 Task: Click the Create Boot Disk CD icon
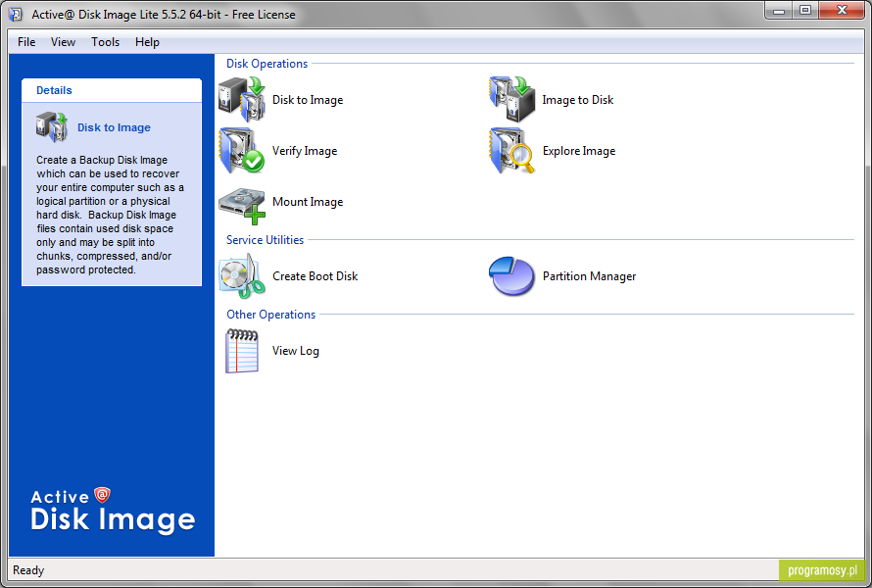242,276
